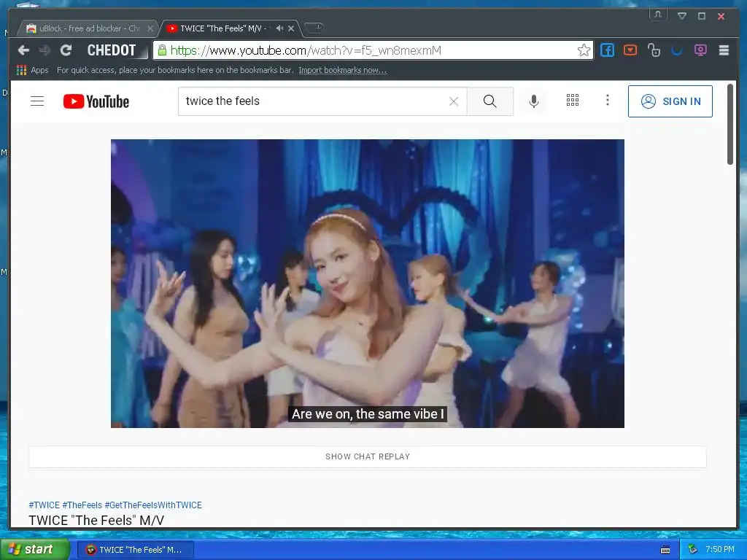Open the #TheFeels hashtag link
The width and height of the screenshot is (747, 560).
pyautogui.click(x=82, y=505)
